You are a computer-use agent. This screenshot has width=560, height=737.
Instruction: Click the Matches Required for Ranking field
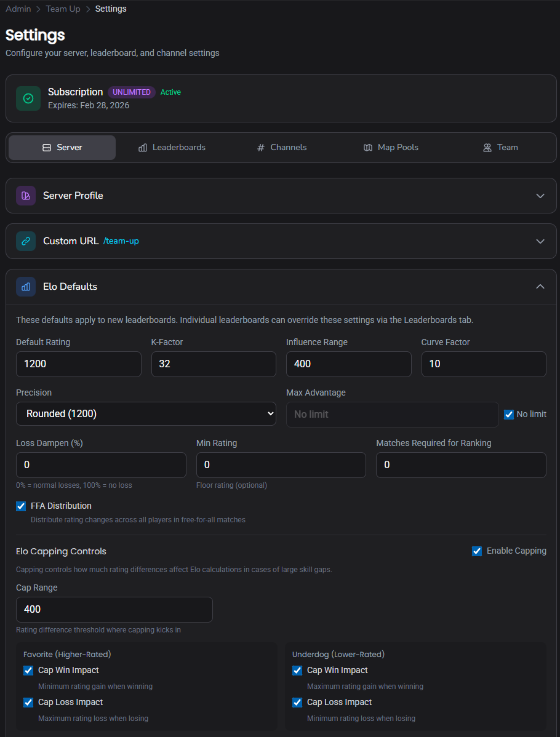click(x=462, y=465)
